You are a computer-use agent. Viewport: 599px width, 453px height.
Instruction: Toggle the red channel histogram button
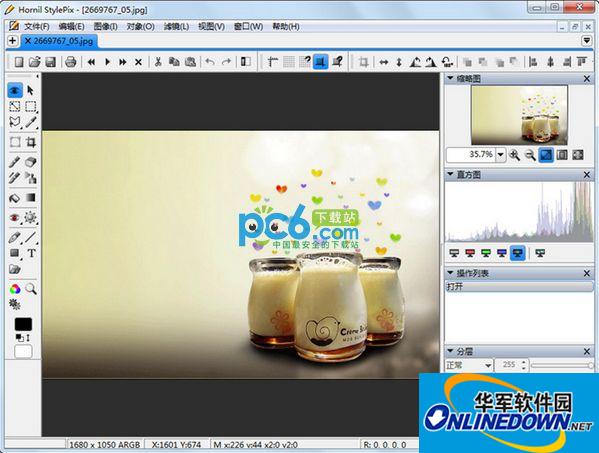pos(470,253)
